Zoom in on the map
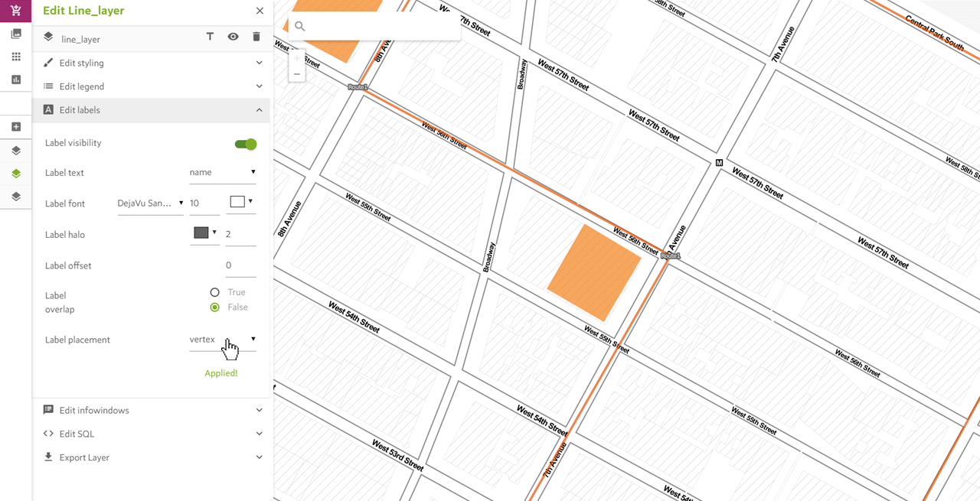980x501 pixels. (297, 58)
